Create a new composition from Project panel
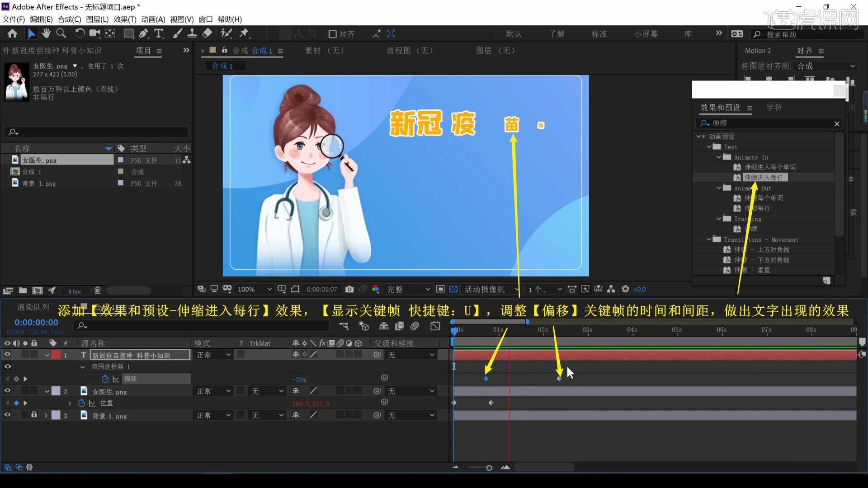868x488 pixels. coord(38,291)
